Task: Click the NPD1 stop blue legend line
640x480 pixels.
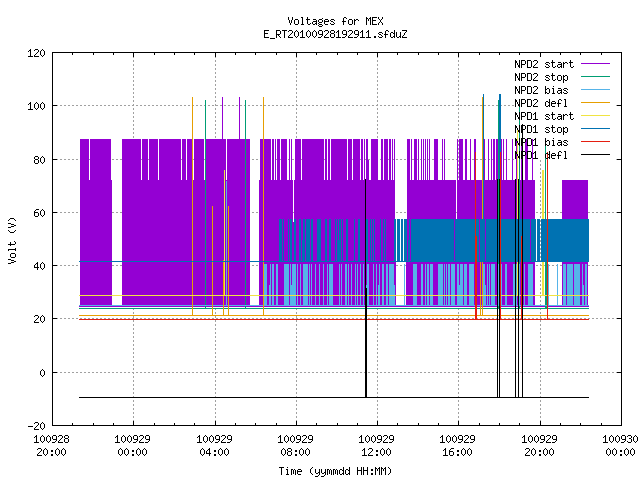Action: pyautogui.click(x=595, y=129)
